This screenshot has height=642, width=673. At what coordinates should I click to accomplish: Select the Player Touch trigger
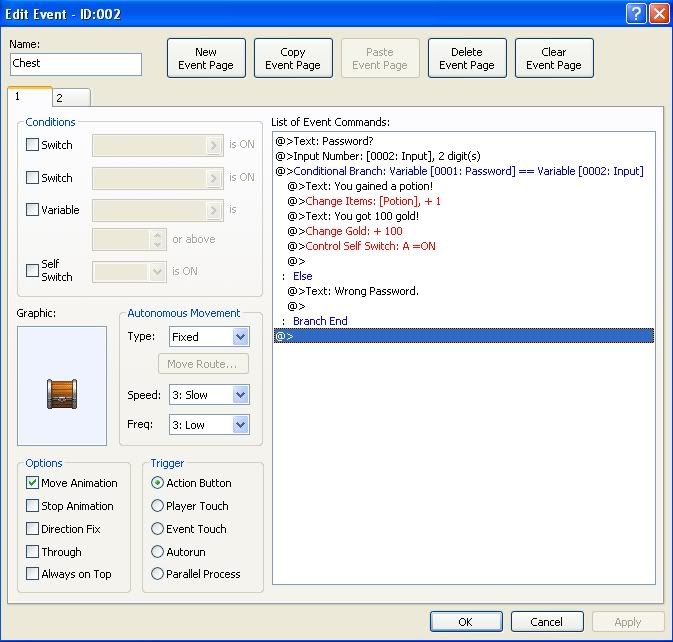158,506
